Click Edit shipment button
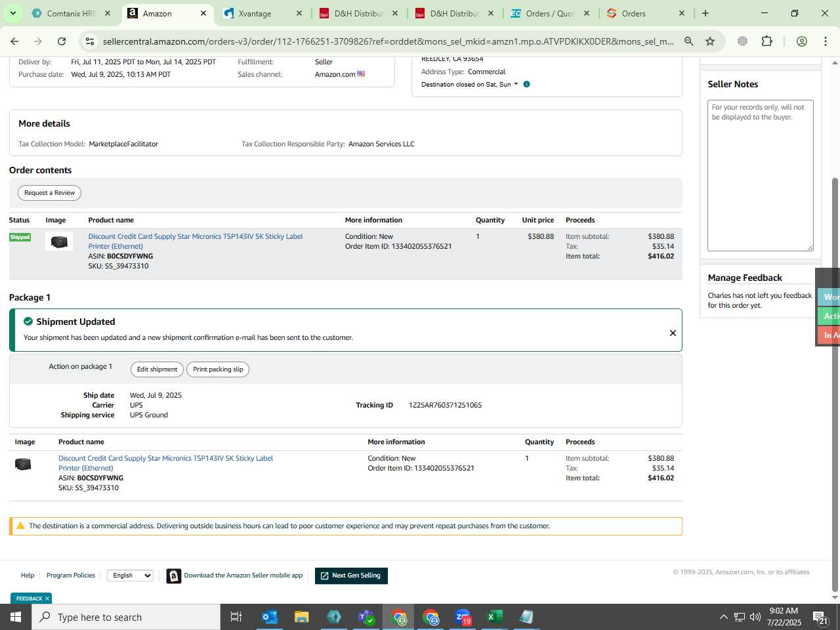The image size is (840, 630). click(157, 369)
